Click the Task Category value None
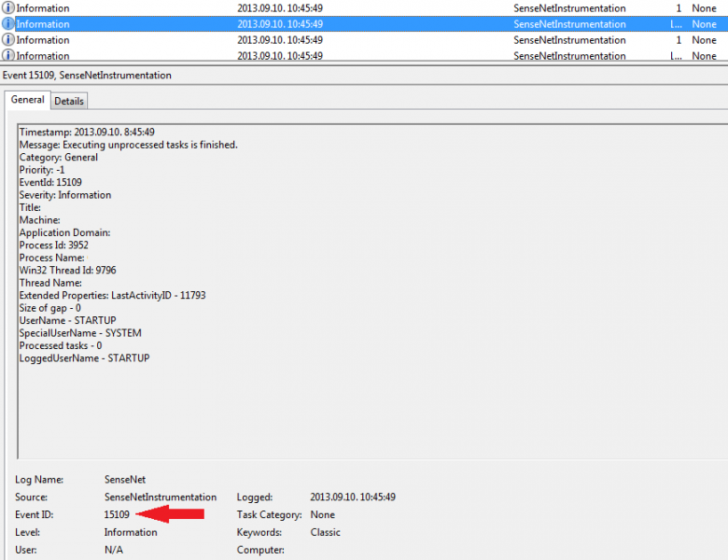 323,515
